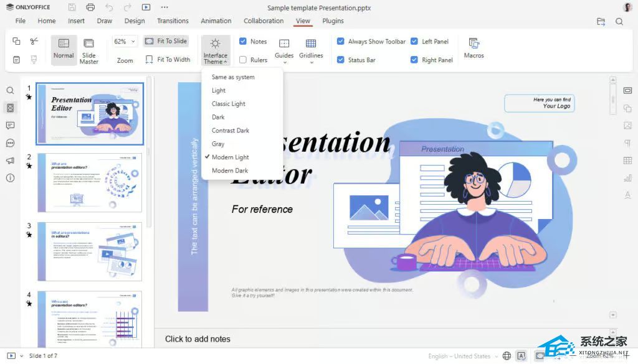The image size is (638, 364).
Task: Open the Collaboration tab
Action: tap(264, 21)
